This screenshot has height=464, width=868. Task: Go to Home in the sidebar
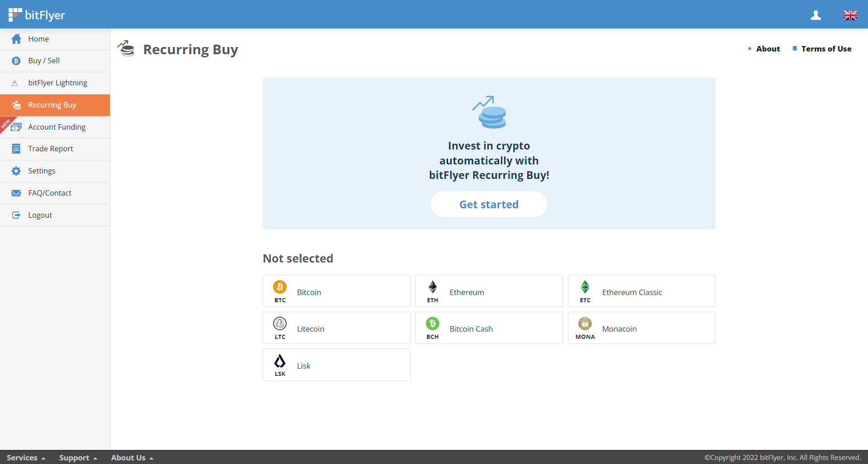(55, 39)
